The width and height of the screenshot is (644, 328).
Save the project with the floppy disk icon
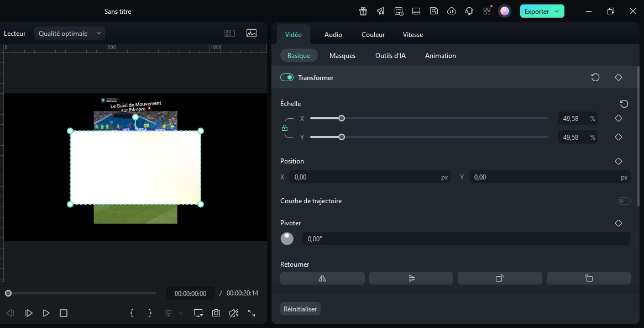[434, 11]
